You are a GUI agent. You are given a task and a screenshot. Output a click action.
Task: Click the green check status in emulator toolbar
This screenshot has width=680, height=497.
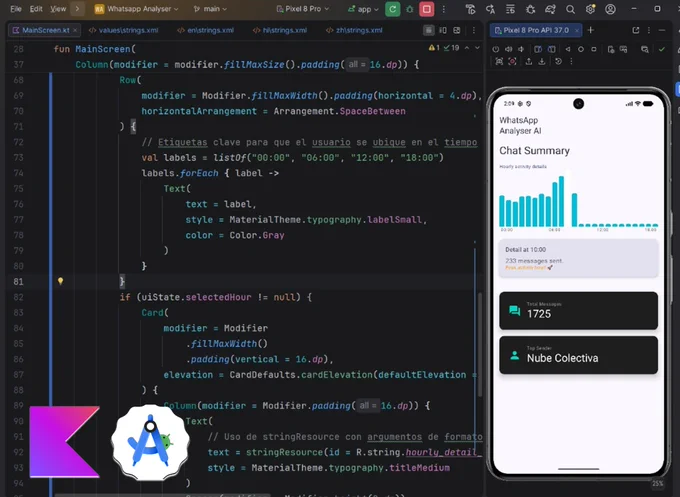pos(661,49)
